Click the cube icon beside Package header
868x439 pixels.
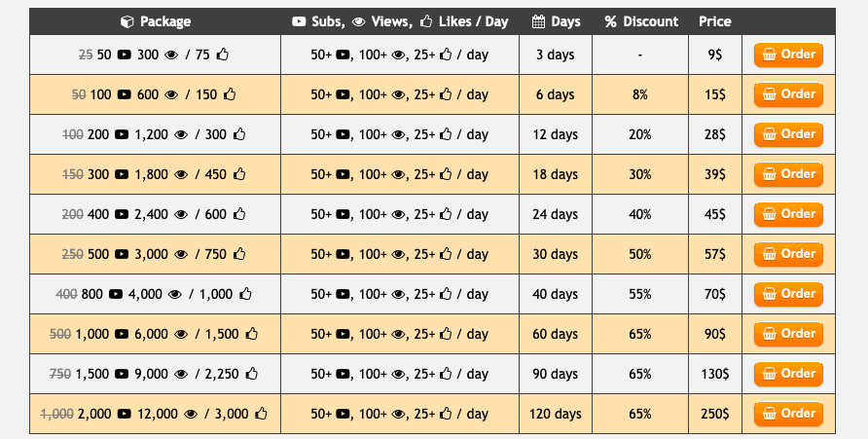click(x=127, y=21)
